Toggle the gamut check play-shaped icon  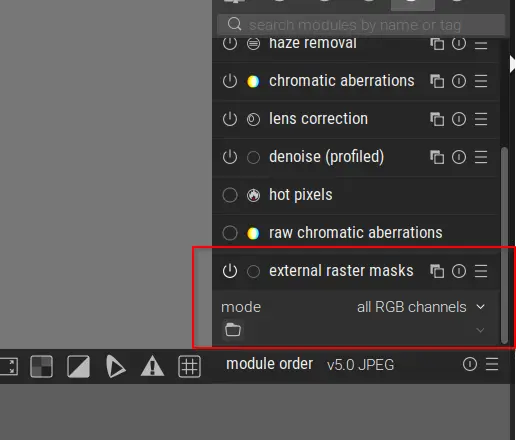click(115, 366)
